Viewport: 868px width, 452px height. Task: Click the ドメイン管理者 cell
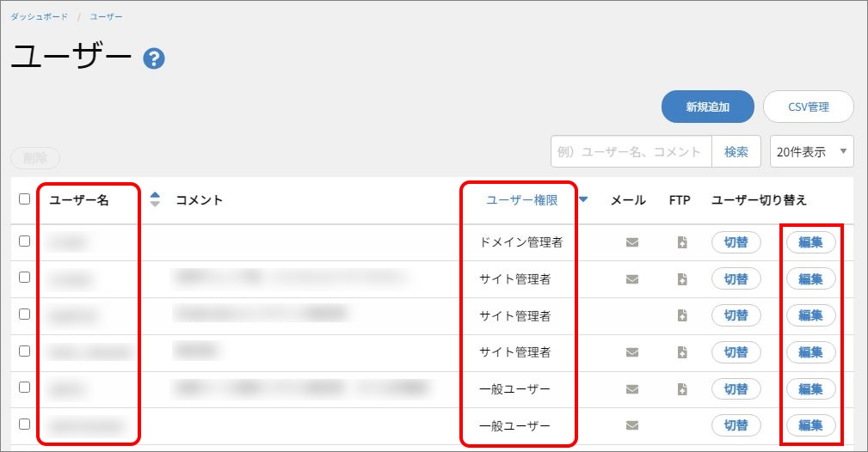coord(521,242)
